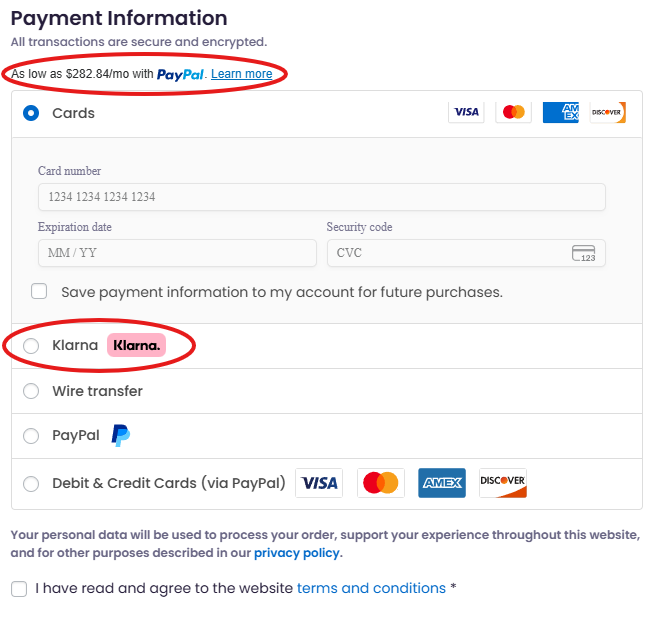Focus the Card number input field

(322, 197)
